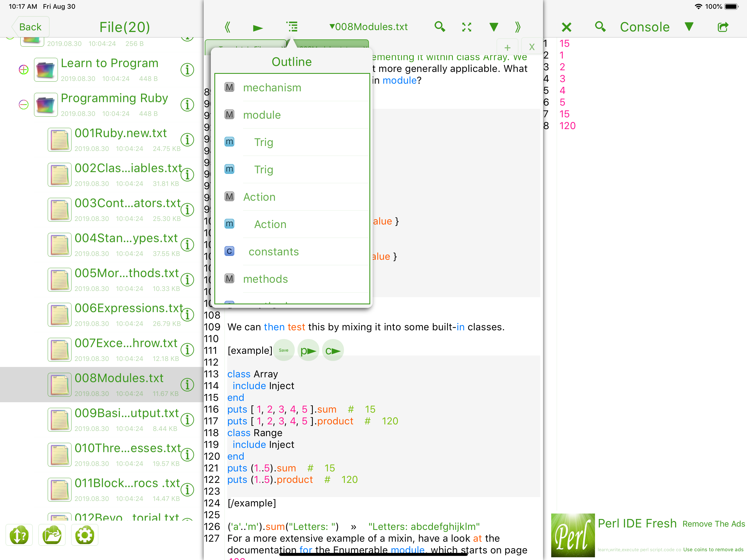The width and height of the screenshot is (747, 560).
Task: Expand the editor to fullscreen
Action: 467,27
